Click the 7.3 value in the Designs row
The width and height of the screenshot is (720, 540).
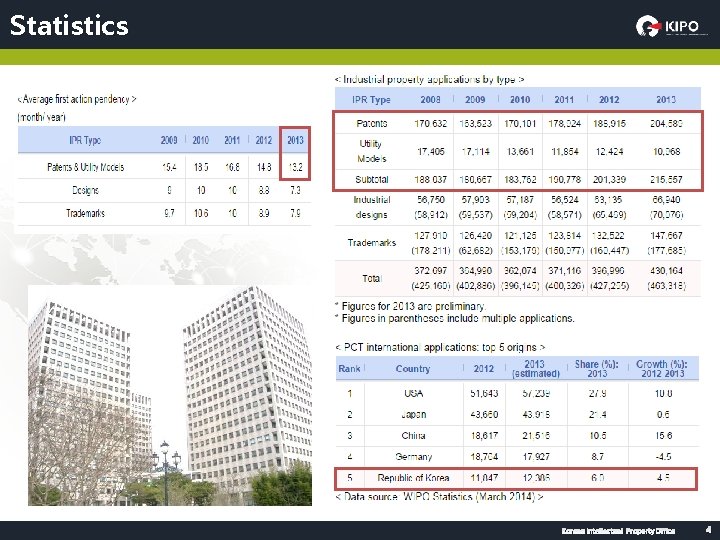(295, 190)
